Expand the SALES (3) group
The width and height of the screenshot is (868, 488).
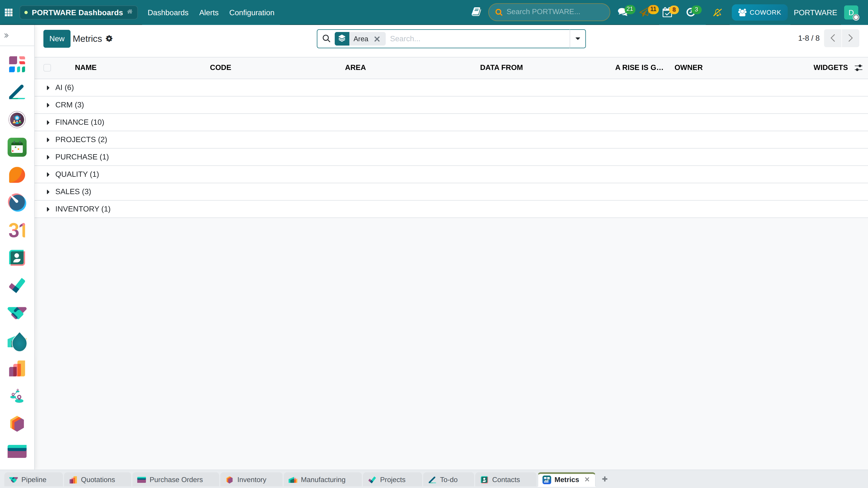point(451,192)
